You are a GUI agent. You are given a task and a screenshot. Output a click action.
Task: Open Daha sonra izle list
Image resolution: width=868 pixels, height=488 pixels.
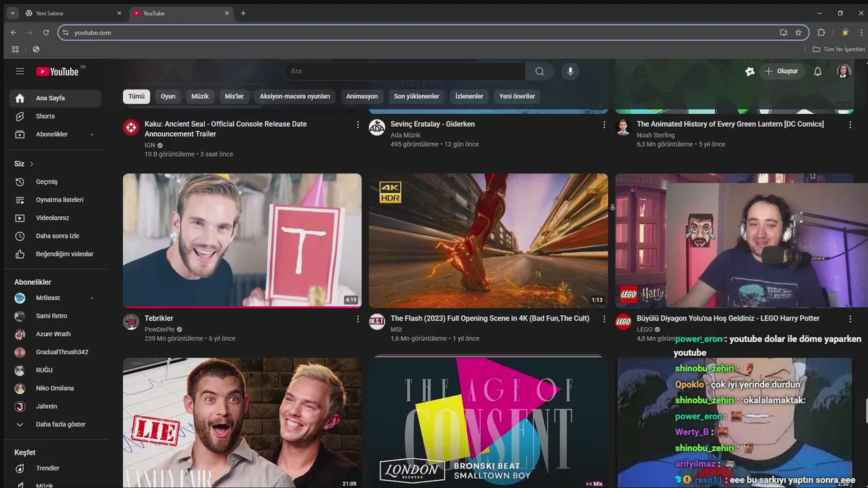pos(56,236)
